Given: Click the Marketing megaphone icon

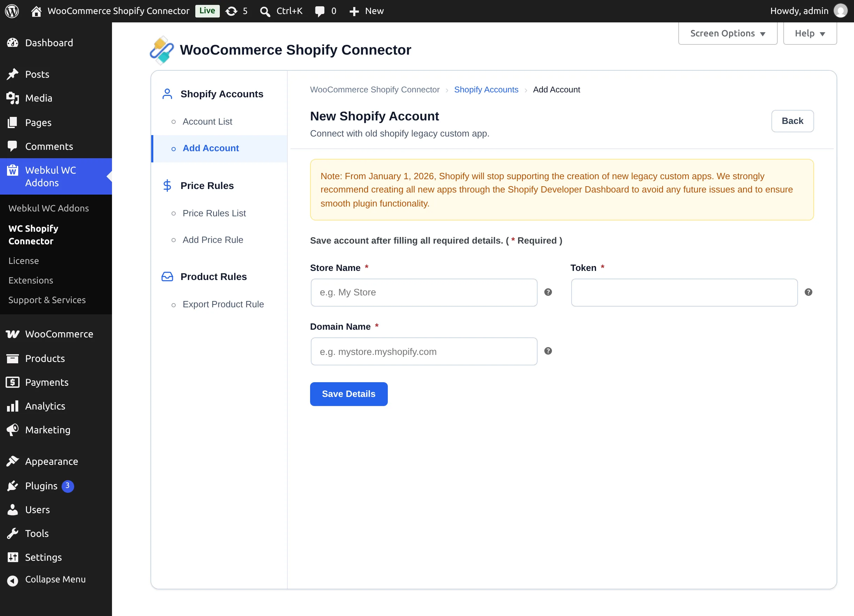Looking at the screenshot, I should pos(13,429).
